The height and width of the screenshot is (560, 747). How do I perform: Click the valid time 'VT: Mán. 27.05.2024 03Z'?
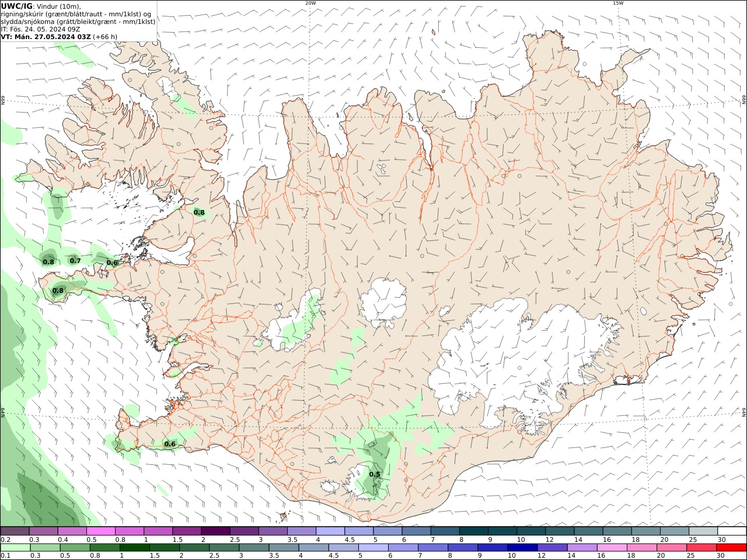46,36
